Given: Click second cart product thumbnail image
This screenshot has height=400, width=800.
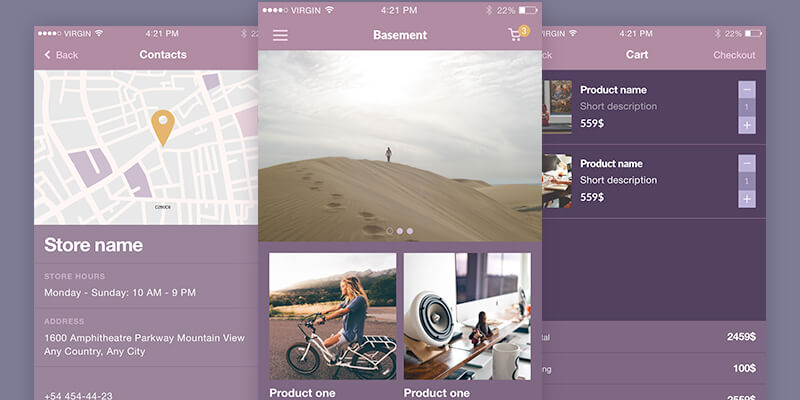Looking at the screenshot, I should [x=557, y=180].
